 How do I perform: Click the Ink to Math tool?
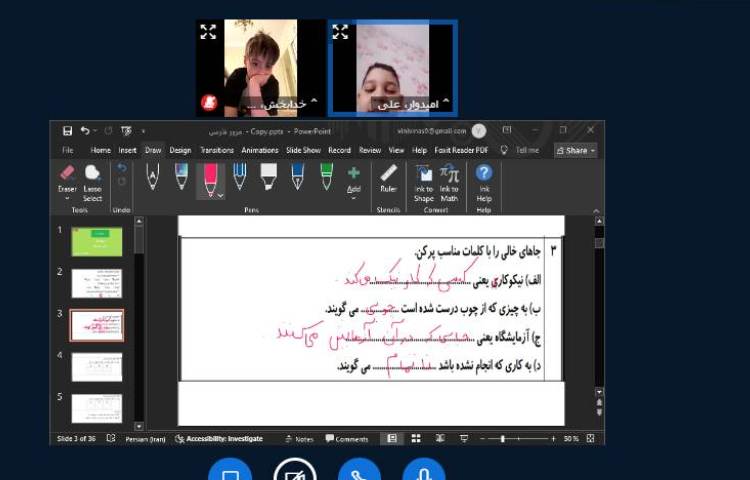click(x=449, y=183)
